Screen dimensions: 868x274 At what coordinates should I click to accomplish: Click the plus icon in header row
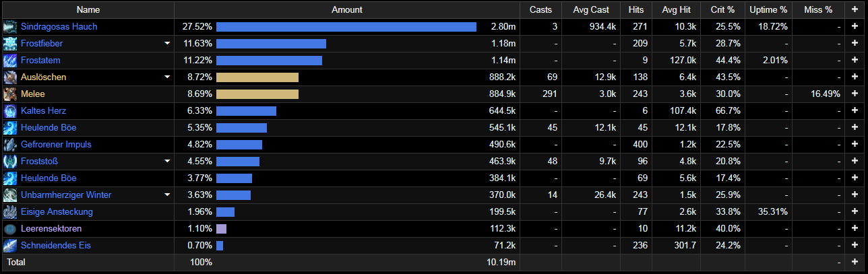(855, 9)
